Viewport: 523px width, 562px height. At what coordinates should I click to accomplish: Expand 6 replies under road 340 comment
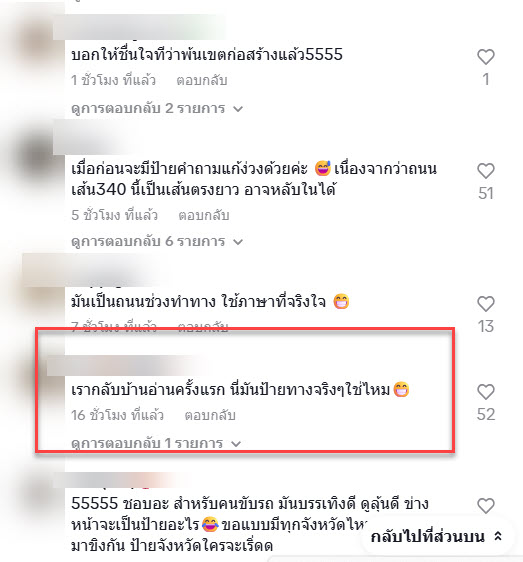click(x=157, y=241)
